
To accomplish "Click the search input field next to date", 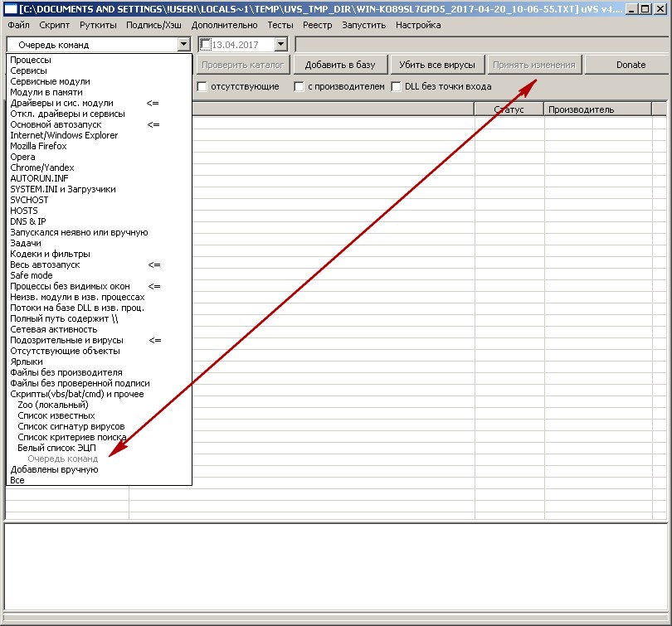I will tap(482, 45).
